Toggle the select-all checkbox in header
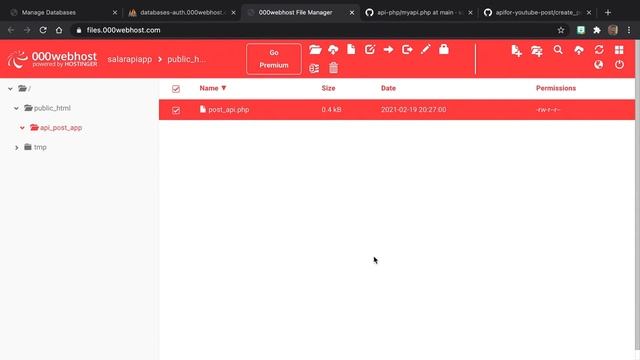Viewport: 640px width, 360px height. pyautogui.click(x=176, y=89)
